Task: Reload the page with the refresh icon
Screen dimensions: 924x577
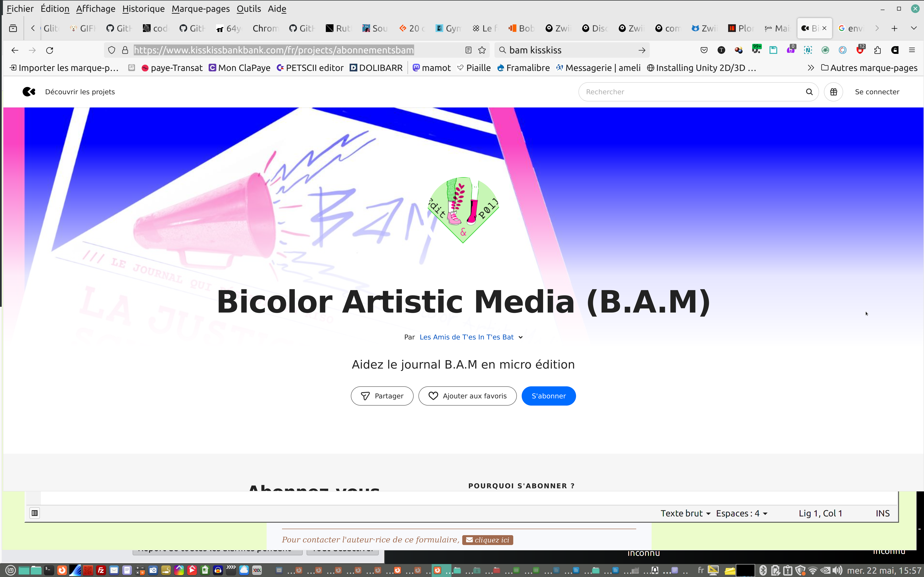Action: point(50,50)
